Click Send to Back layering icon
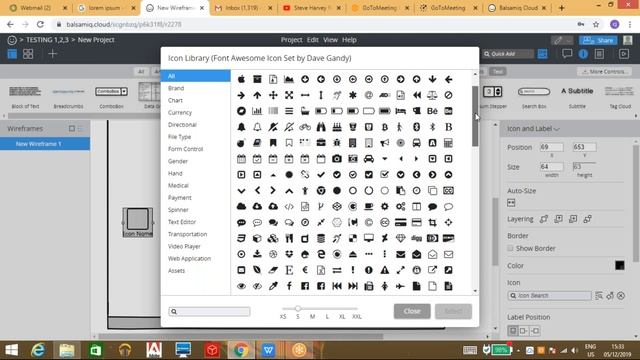Viewport: 640px width, 360px height. (x=587, y=219)
